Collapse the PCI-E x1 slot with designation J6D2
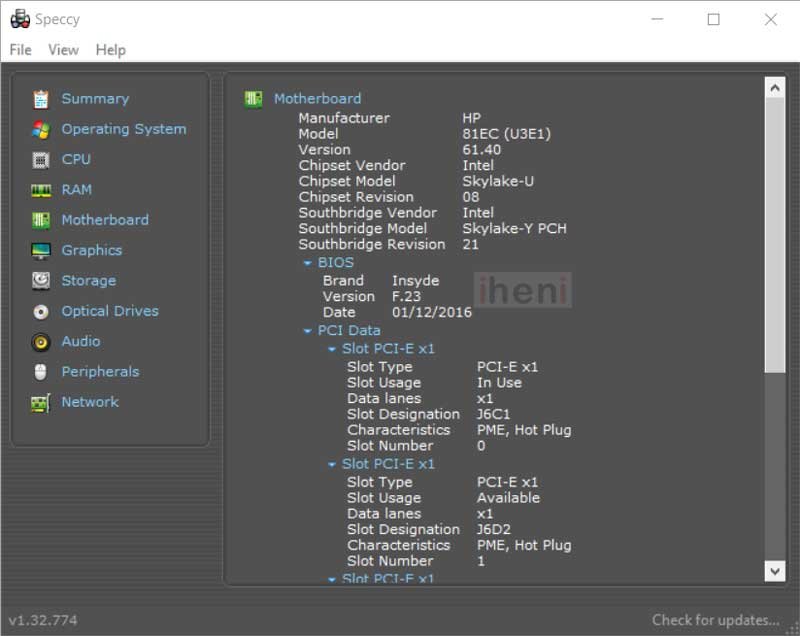 pos(332,465)
